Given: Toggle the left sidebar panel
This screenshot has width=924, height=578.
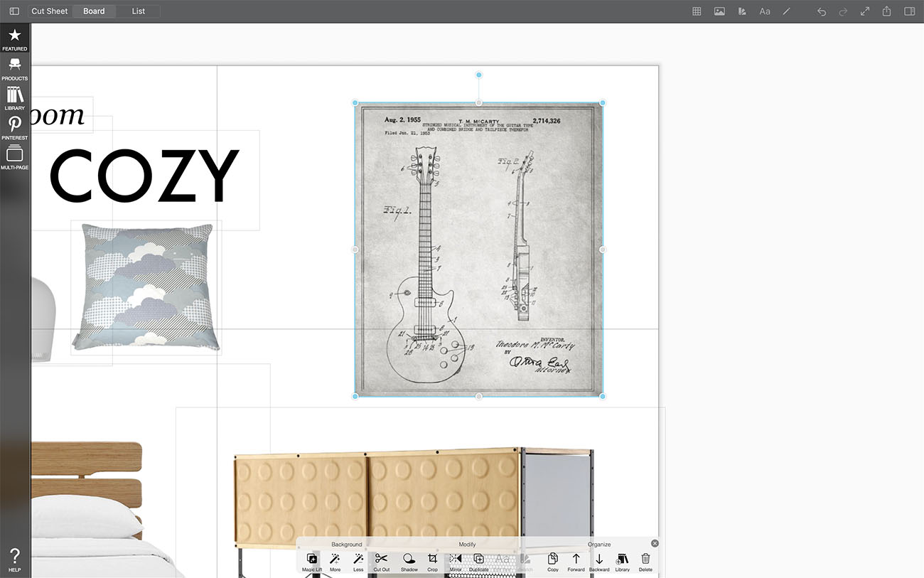Looking at the screenshot, I should tap(14, 11).
